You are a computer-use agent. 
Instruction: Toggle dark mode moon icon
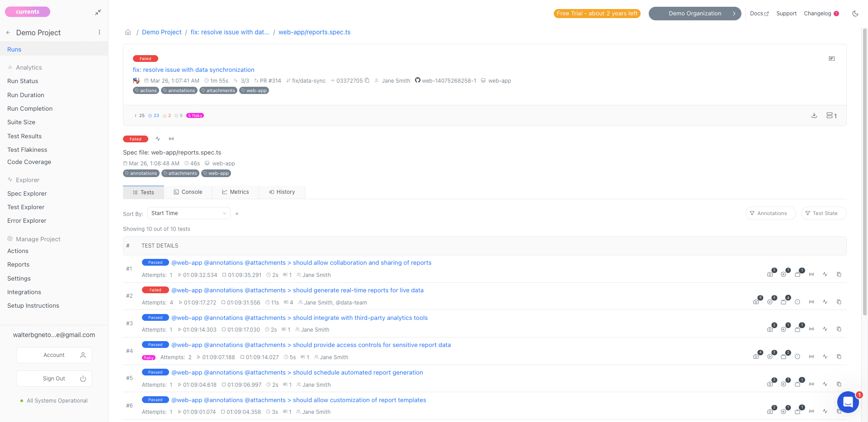(855, 14)
